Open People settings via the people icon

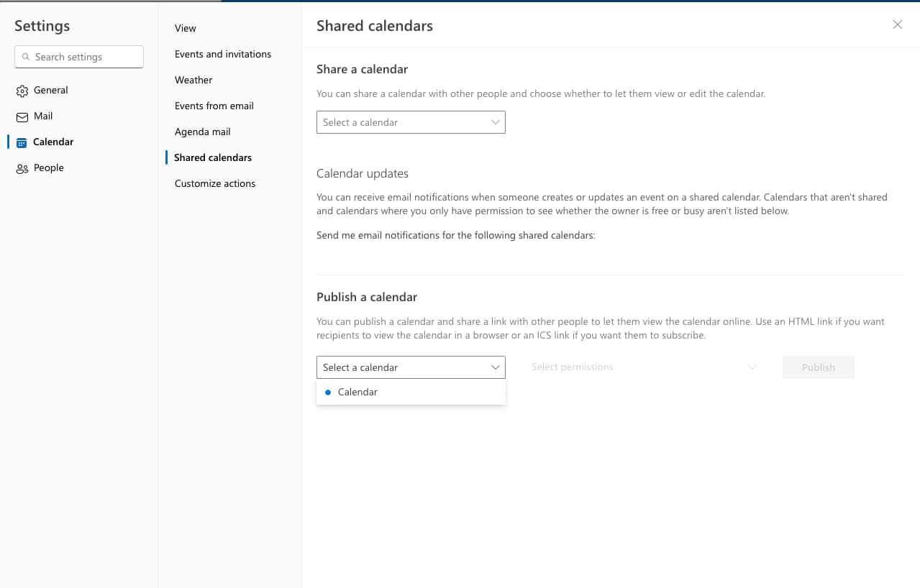pyautogui.click(x=22, y=167)
